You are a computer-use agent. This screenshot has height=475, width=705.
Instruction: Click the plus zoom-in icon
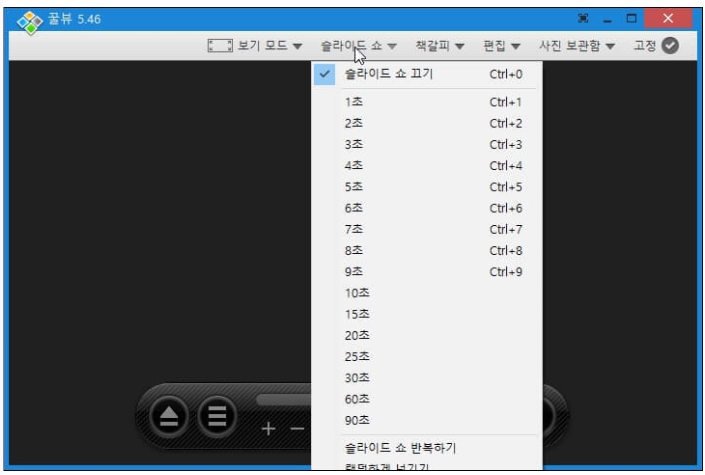(x=268, y=429)
